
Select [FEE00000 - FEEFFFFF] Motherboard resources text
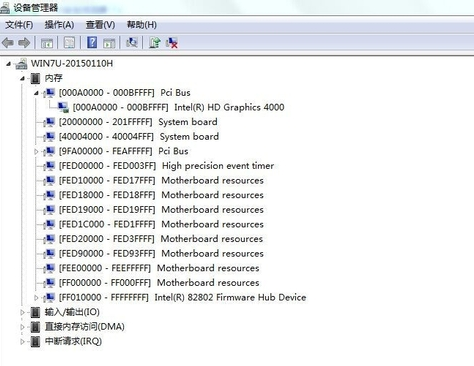[x=159, y=268]
